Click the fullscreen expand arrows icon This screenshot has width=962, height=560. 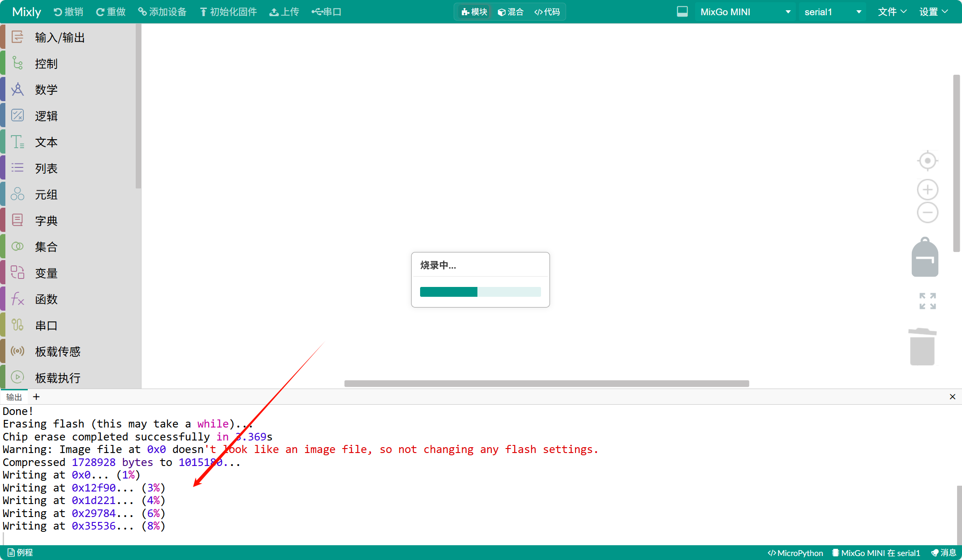pos(928,301)
